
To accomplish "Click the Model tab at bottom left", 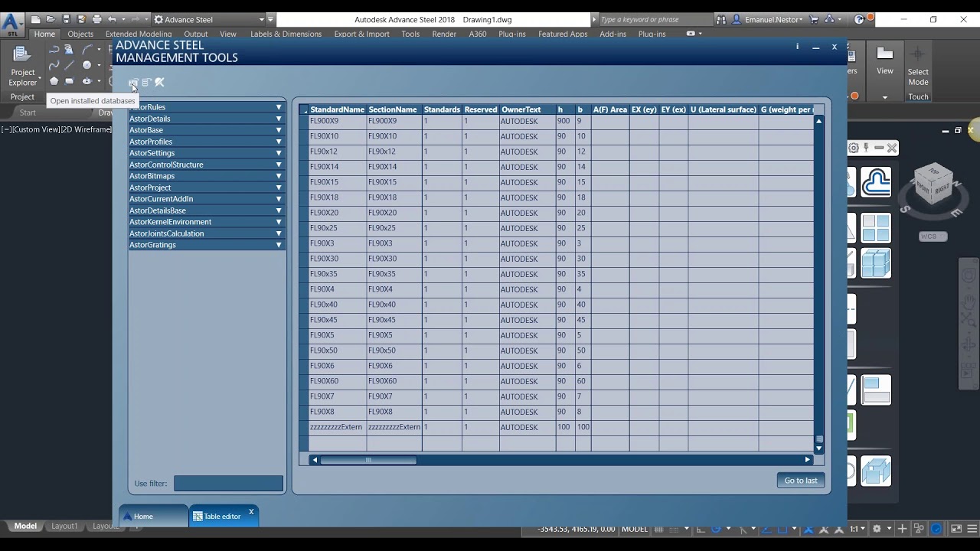I will (x=24, y=526).
